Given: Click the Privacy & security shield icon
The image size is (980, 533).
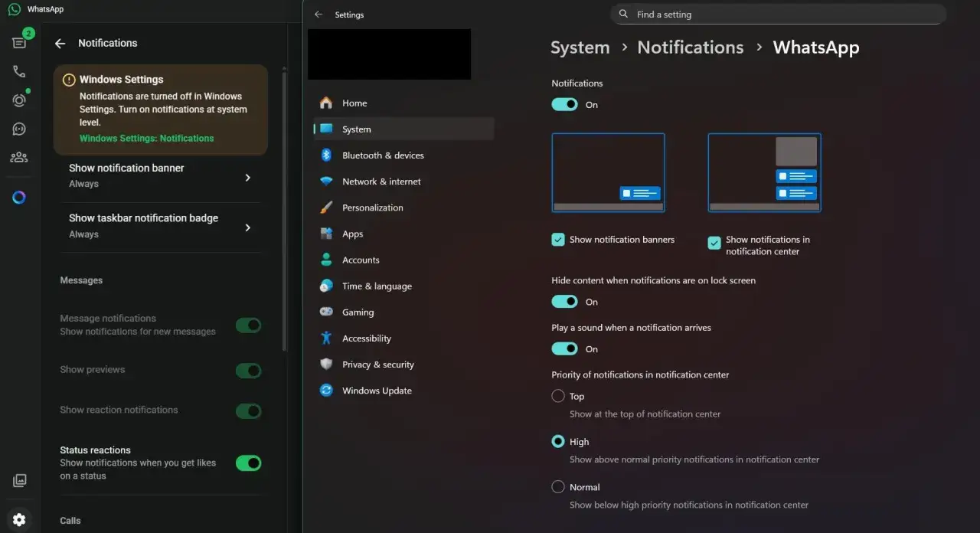Looking at the screenshot, I should (x=326, y=364).
